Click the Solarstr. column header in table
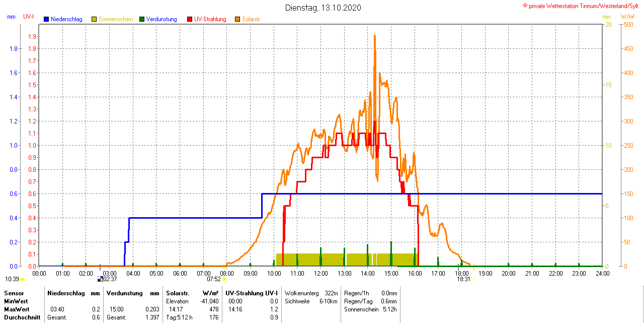This screenshot has width=644, height=323. (x=177, y=293)
